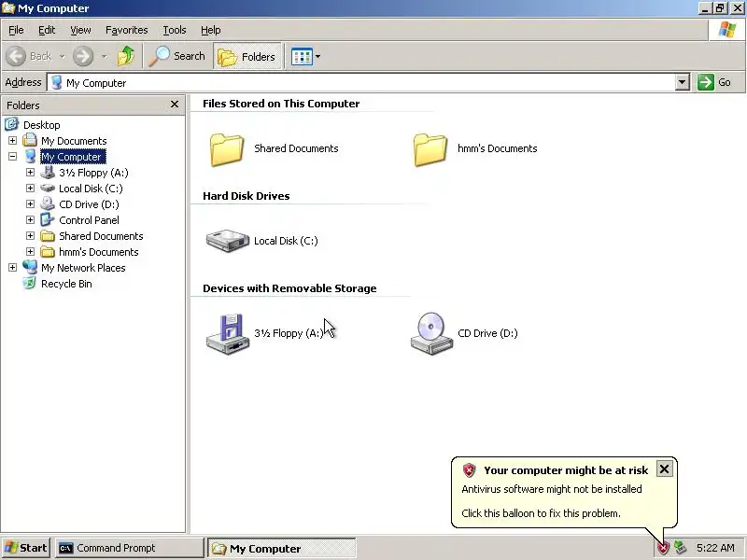Image resolution: width=747 pixels, height=560 pixels.
Task: Click the Local Disk tree icon
Action: (48, 189)
